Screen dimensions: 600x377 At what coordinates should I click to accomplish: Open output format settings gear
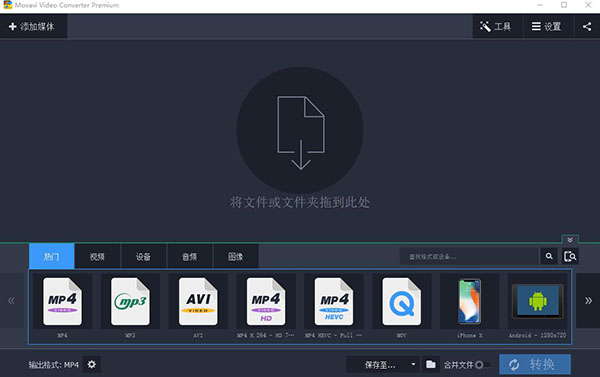pos(92,364)
